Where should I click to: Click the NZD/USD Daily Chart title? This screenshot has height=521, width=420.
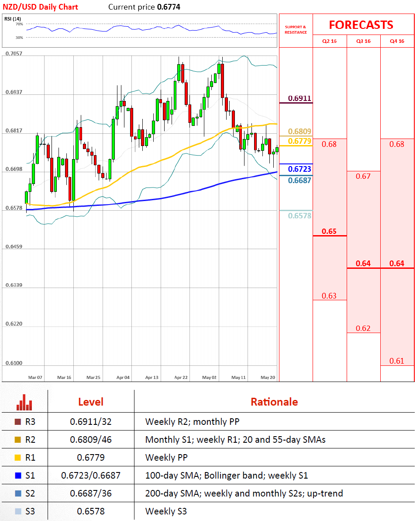(41, 7)
